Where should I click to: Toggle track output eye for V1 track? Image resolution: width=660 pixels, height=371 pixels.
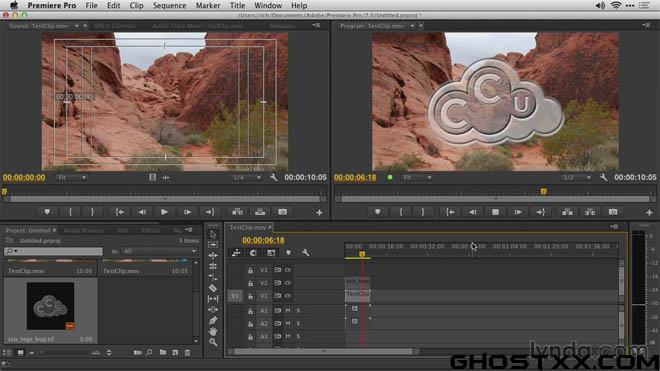pyautogui.click(x=288, y=296)
